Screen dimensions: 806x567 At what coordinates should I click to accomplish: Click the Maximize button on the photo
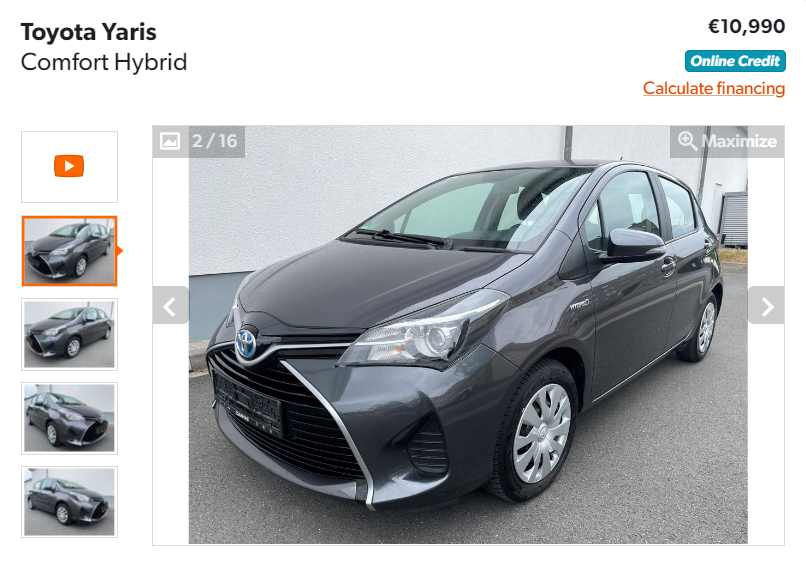pos(727,141)
